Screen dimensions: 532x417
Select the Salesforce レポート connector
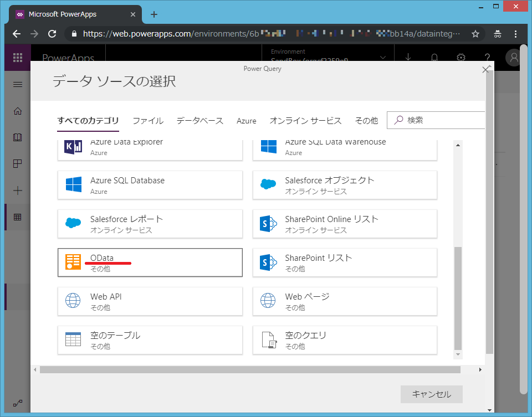tap(150, 224)
